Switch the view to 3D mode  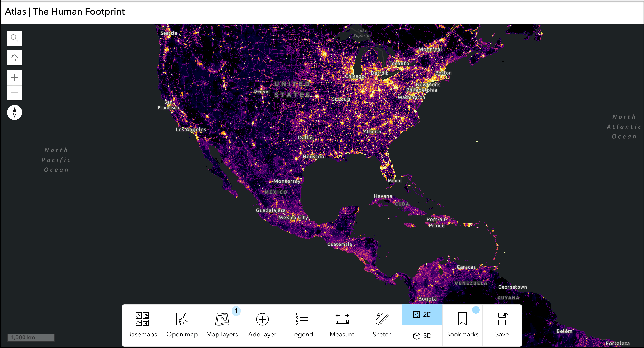(x=422, y=336)
